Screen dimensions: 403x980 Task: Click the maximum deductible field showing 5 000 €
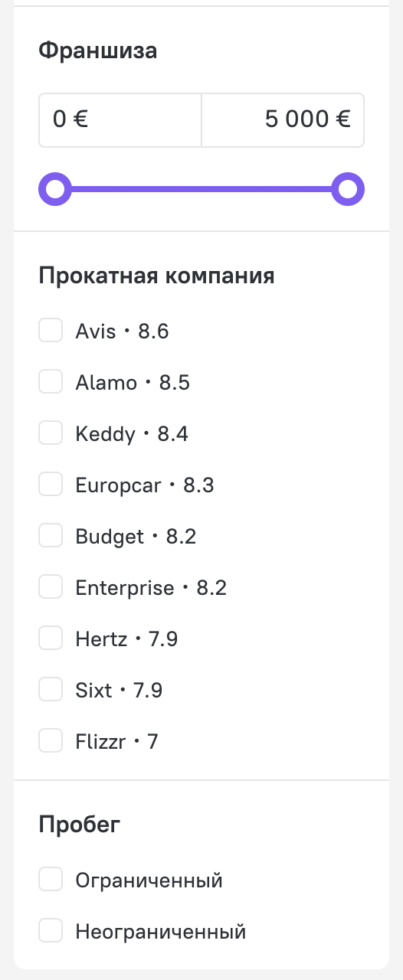[x=283, y=120]
